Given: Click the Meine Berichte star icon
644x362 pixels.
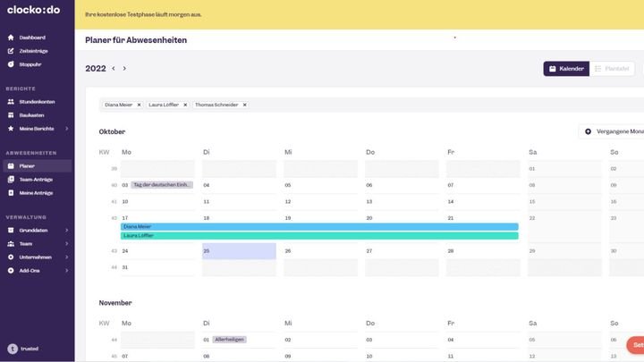Looking at the screenshot, I should coord(11,129).
